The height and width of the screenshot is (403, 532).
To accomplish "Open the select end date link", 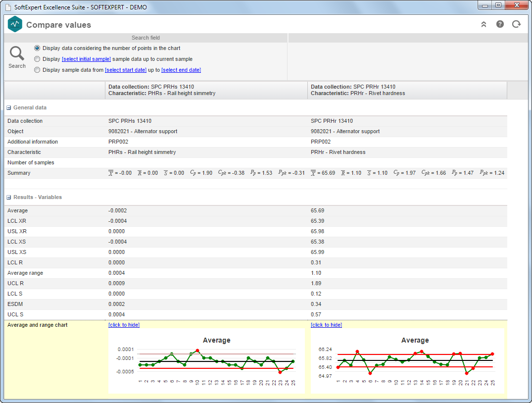I will click(x=181, y=70).
